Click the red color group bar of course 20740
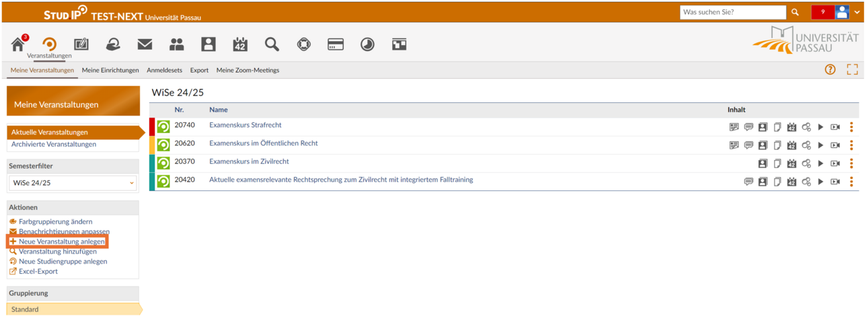The height and width of the screenshot is (316, 868). [152, 126]
